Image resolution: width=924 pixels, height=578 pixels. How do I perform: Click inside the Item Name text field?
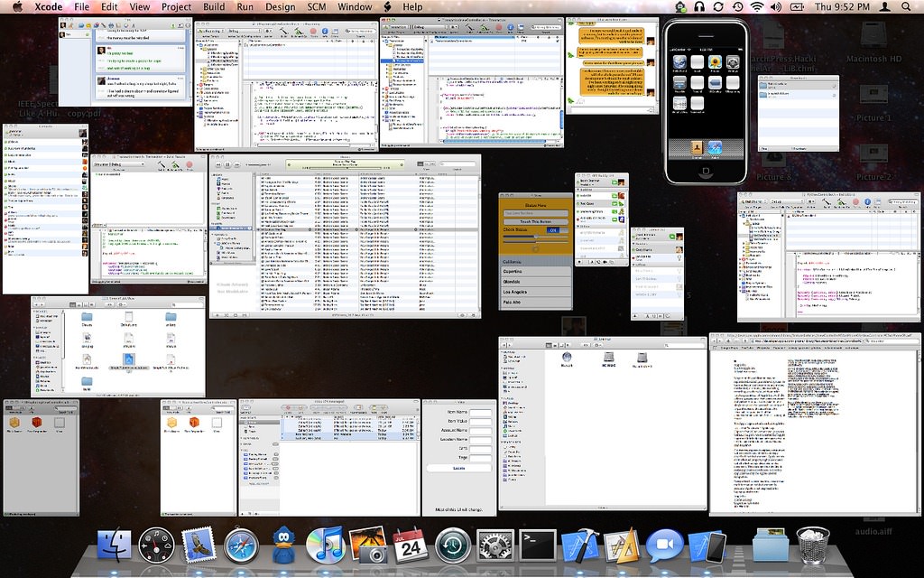tap(480, 412)
